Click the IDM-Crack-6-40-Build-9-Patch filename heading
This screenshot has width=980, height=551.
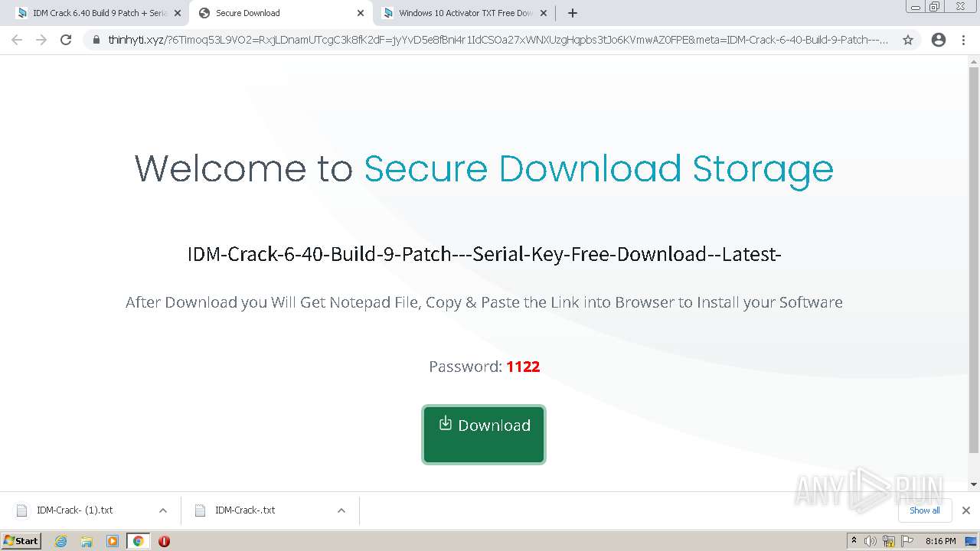click(484, 254)
